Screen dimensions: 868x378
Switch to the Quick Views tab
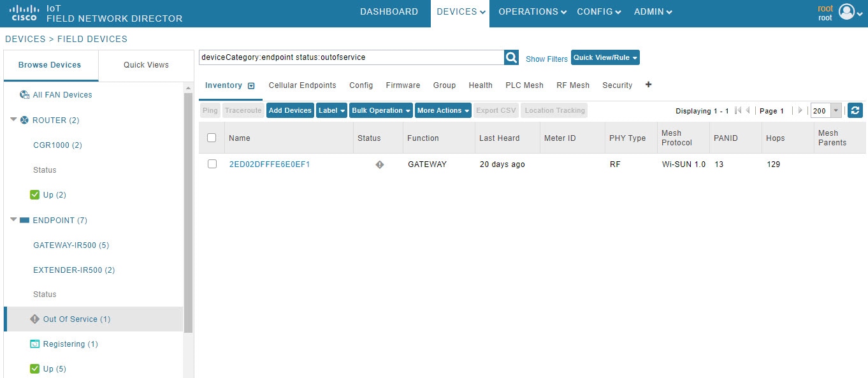146,65
